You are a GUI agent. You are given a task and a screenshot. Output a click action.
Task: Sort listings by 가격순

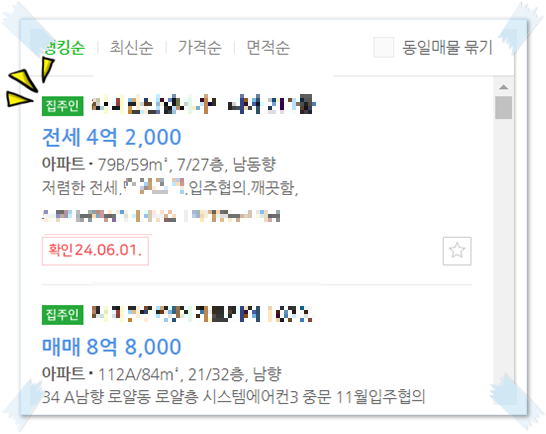200,47
